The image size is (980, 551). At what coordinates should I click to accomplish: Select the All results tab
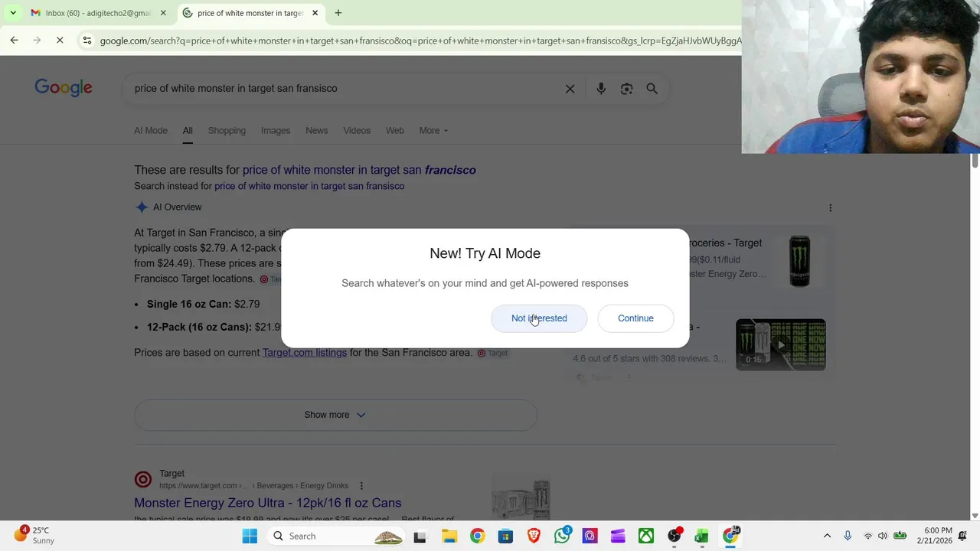click(188, 130)
